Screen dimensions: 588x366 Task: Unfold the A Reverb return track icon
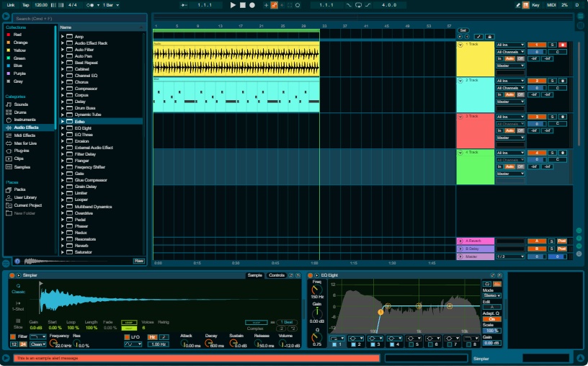point(460,241)
